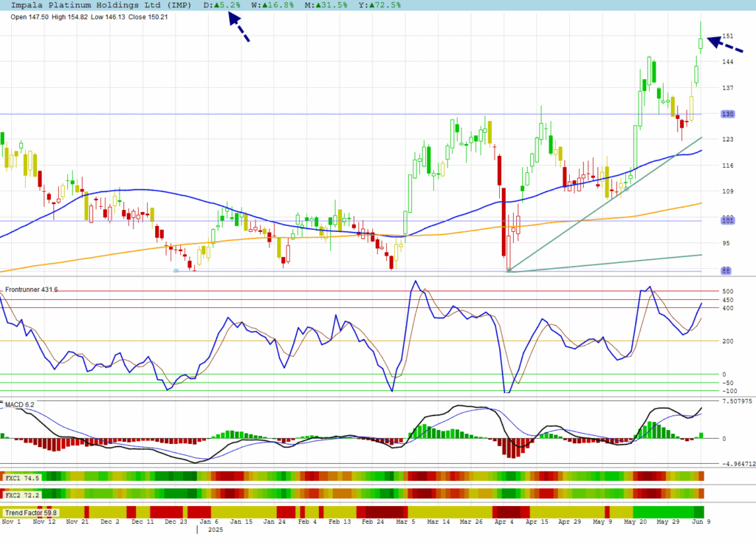The image size is (756, 543).
Task: Click the 123 price axis label
Action: 727,139
